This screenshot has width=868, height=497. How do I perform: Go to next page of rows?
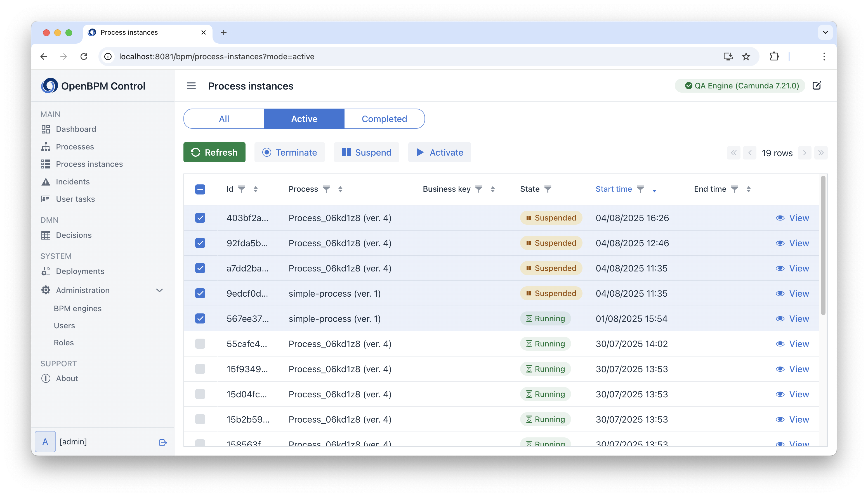[804, 153]
